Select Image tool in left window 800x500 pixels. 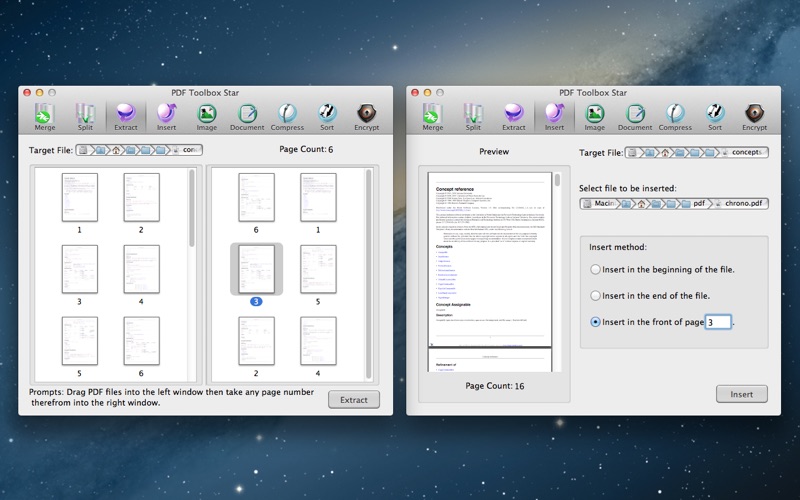point(207,117)
